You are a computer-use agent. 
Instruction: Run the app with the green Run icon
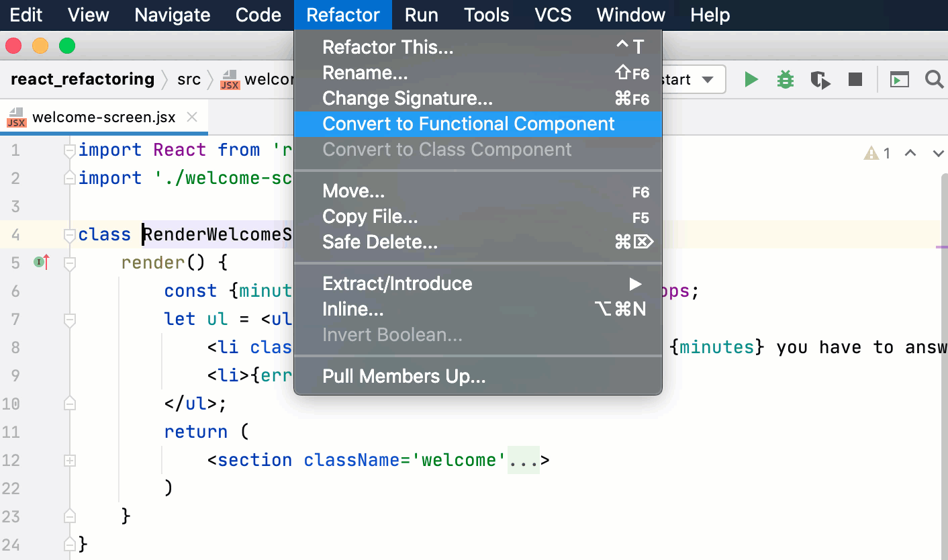pyautogui.click(x=751, y=79)
